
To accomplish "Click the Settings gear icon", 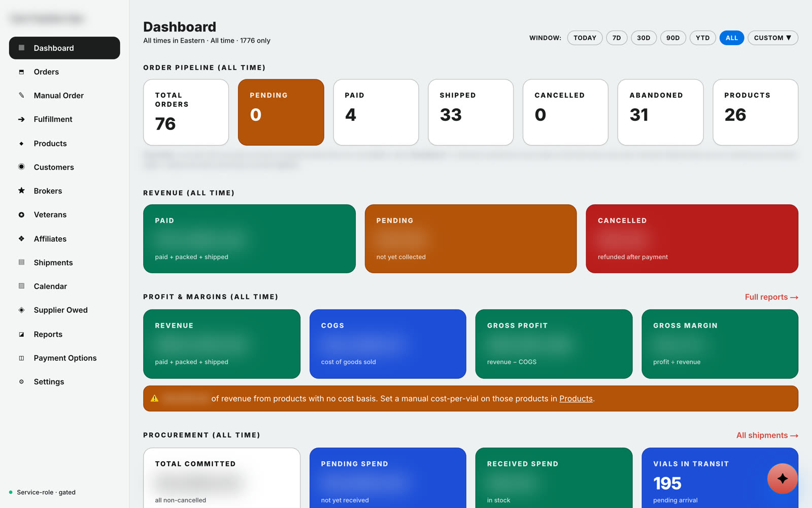I will [21, 382].
